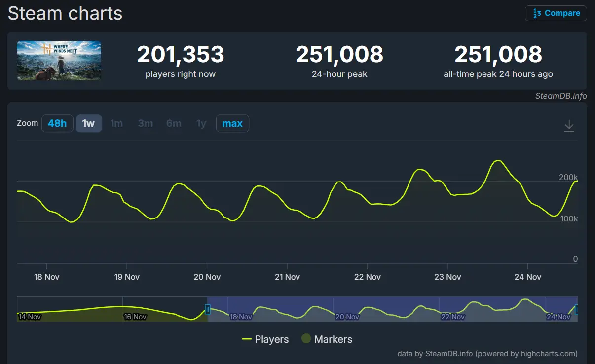
Task: Click the left navigator range handle
Action: coord(208,309)
